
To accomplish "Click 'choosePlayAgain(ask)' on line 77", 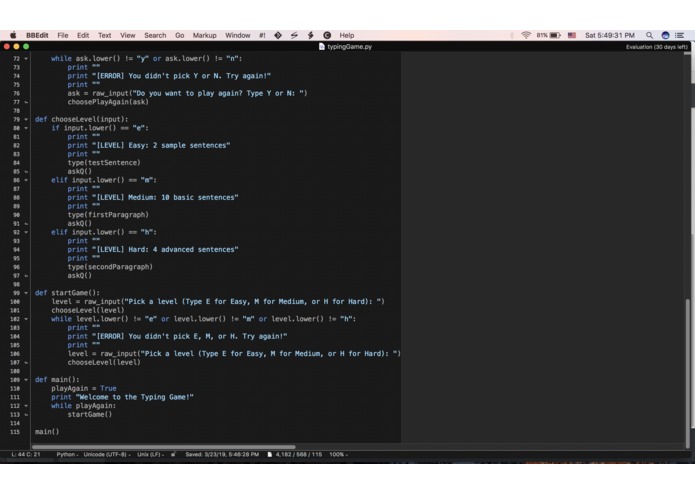I will pos(108,102).
